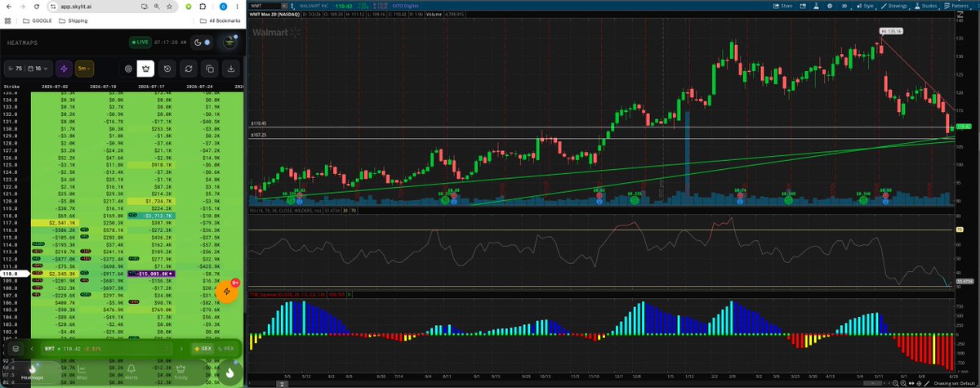The height and width of the screenshot is (388, 980).
Task: Open the browser extensions puzzle icon
Action: 203,5
